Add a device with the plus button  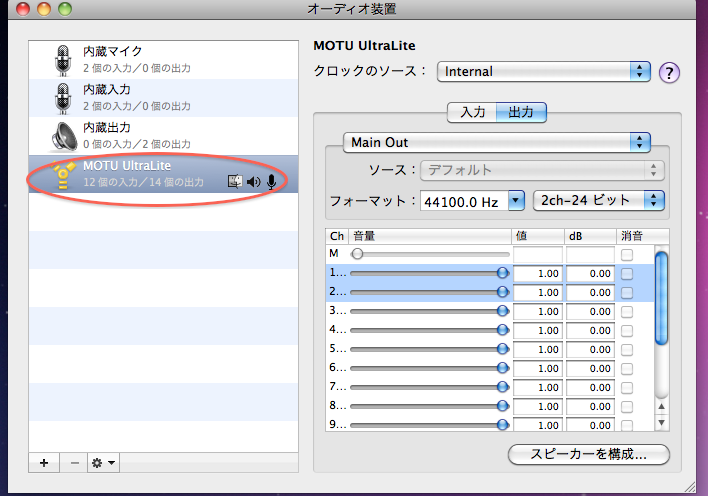pyautogui.click(x=44, y=463)
